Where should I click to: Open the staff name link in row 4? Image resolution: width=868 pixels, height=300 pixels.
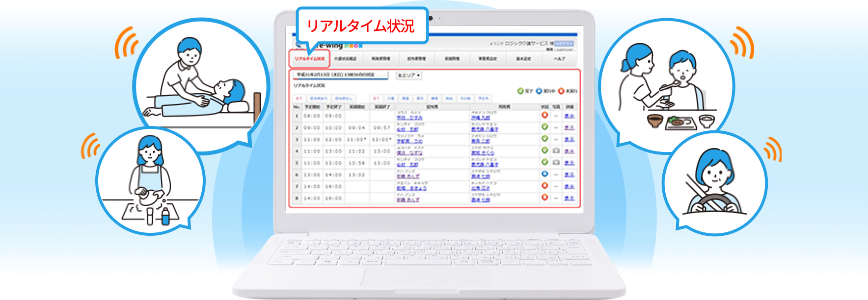409,153
